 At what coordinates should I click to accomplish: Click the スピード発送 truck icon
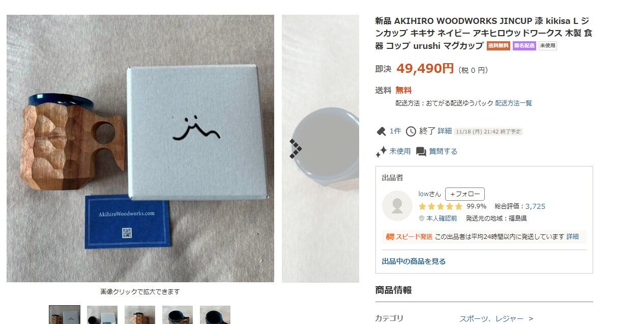[390, 237]
